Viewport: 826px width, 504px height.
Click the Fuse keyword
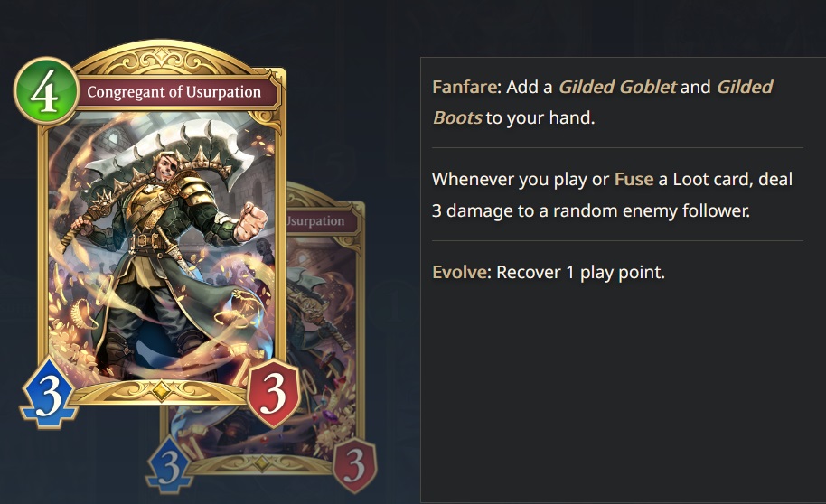634,180
